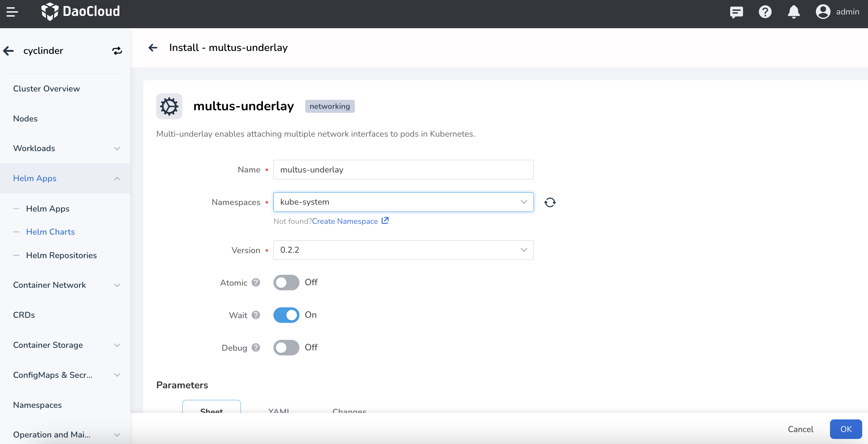Open the Helm Apps sub-item

click(x=48, y=209)
